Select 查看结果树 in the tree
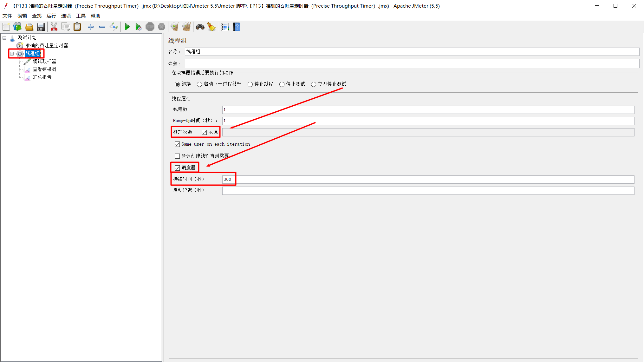644x362 pixels. pos(45,69)
